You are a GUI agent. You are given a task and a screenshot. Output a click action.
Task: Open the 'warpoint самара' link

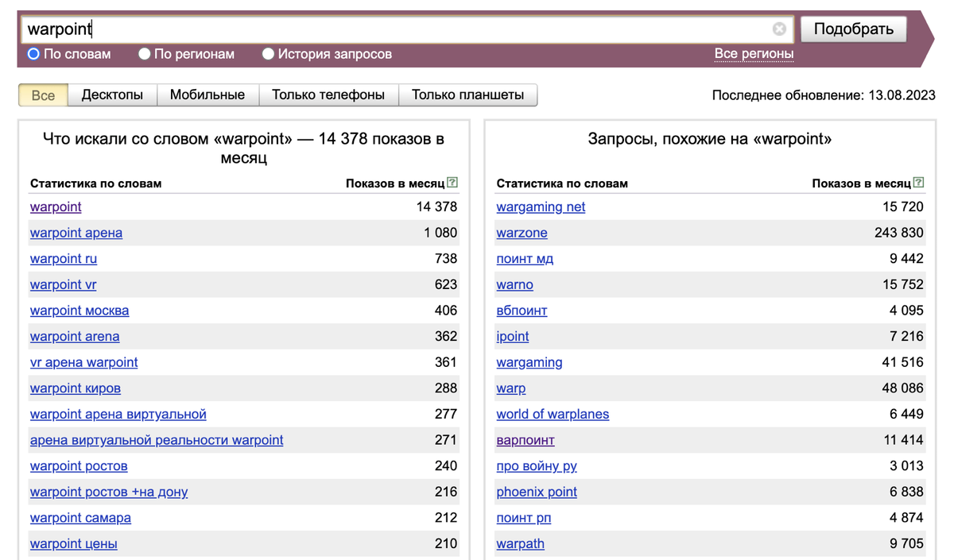pos(80,518)
